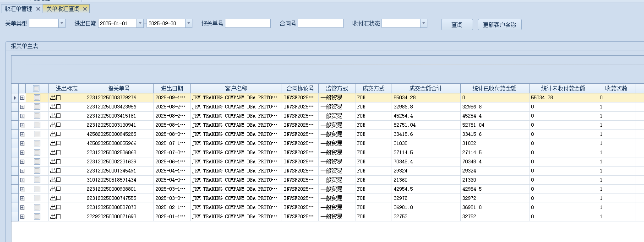
Task: Check the row for 223120250003729276
Action: [37, 97]
